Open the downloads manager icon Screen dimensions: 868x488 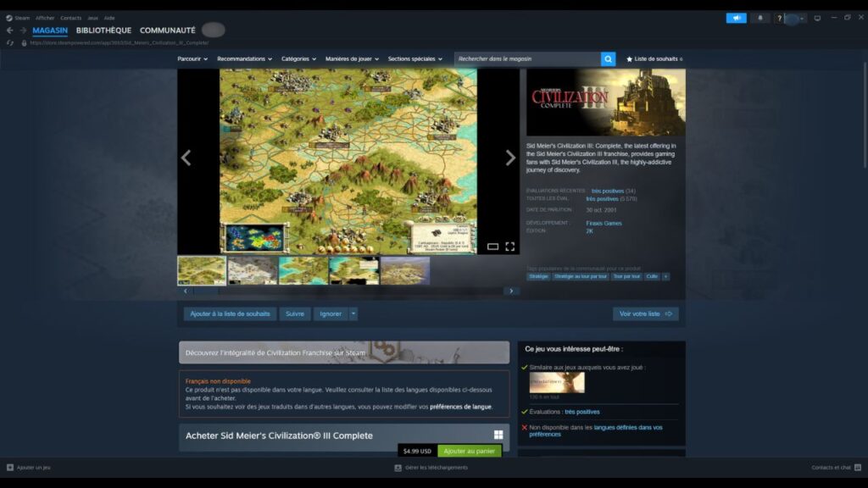(x=398, y=468)
